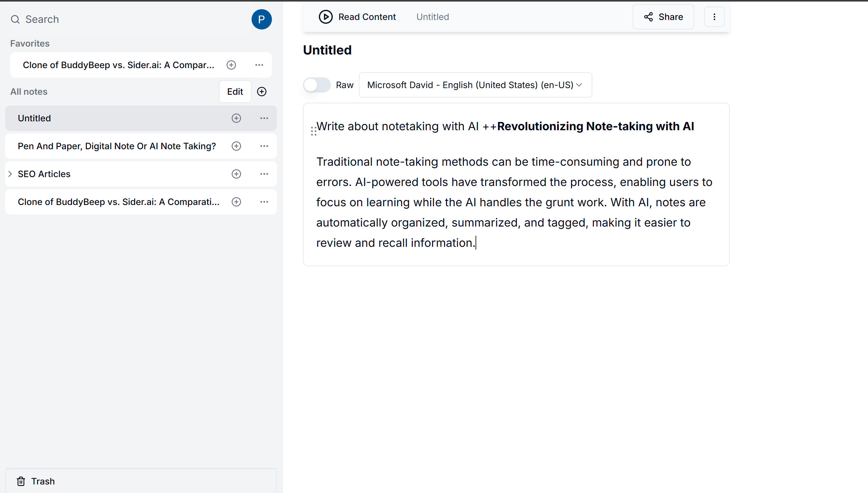This screenshot has width=868, height=493.
Task: Click the plus icon on the favorite Clone note
Action: tap(231, 65)
